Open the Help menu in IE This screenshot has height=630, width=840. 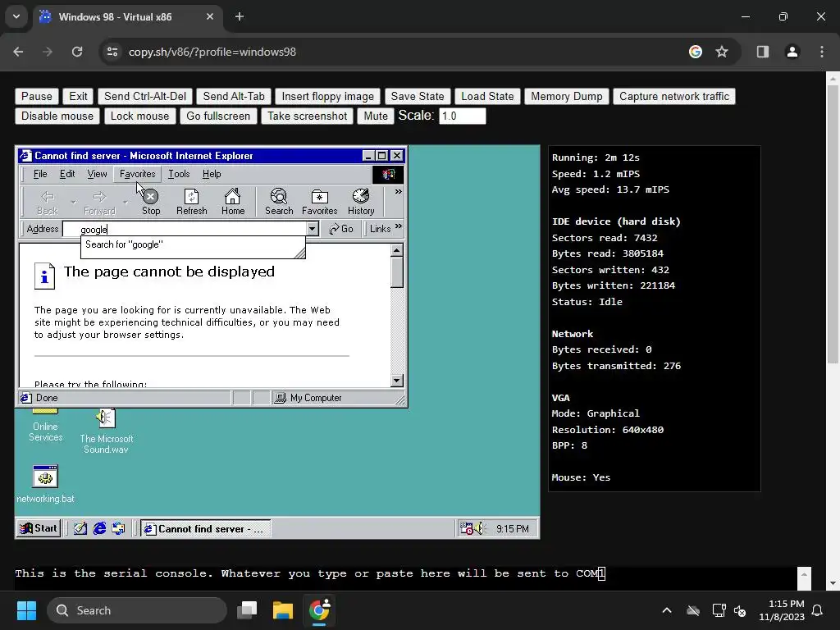tap(212, 174)
